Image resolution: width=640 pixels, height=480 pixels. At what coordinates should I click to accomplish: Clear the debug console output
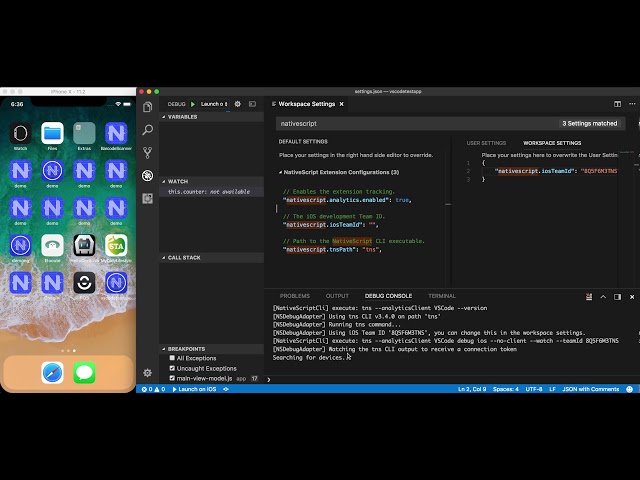pos(589,297)
